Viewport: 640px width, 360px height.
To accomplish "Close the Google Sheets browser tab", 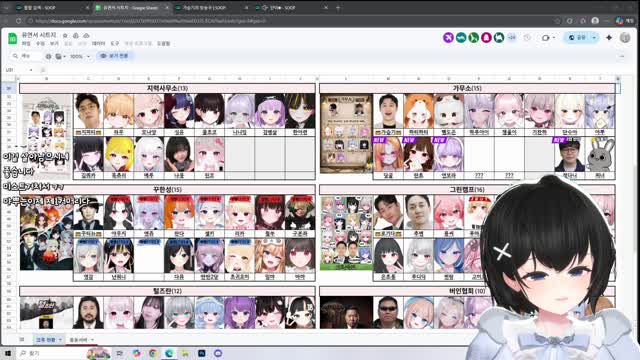I will pyautogui.click(x=167, y=7).
